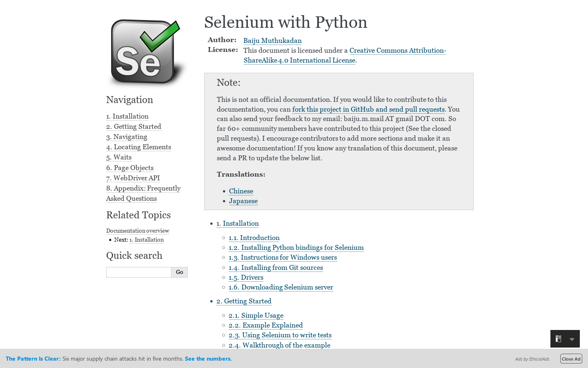This screenshot has height=368, width=588.
Task: Click the 'Quick search' heading
Action: [x=134, y=256]
